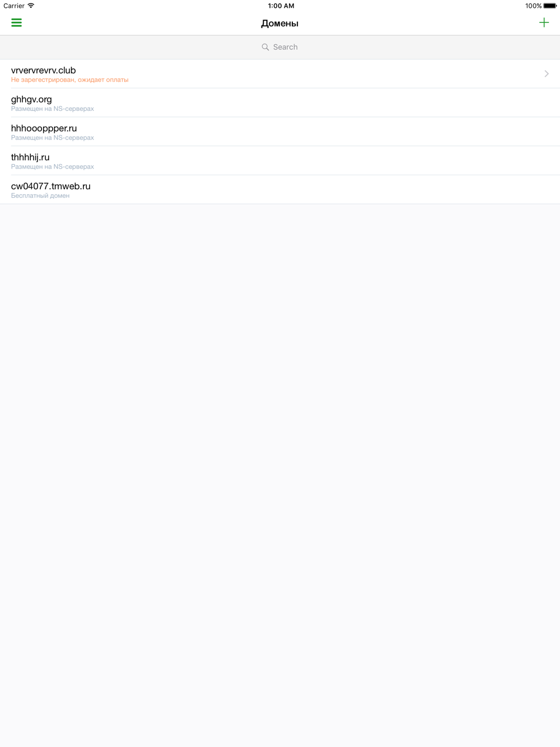560x747 pixels.
Task: Select the ghhgv.org domain
Action: (x=31, y=100)
